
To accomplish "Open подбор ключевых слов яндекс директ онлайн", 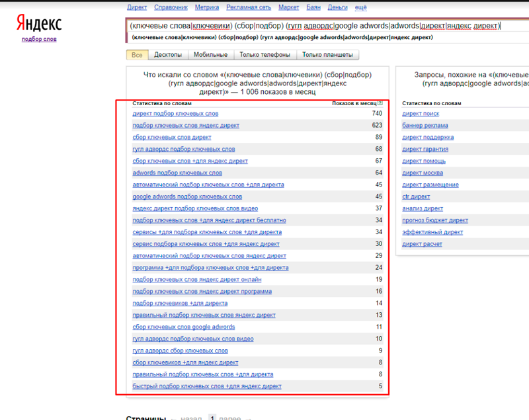I will pos(196,279).
